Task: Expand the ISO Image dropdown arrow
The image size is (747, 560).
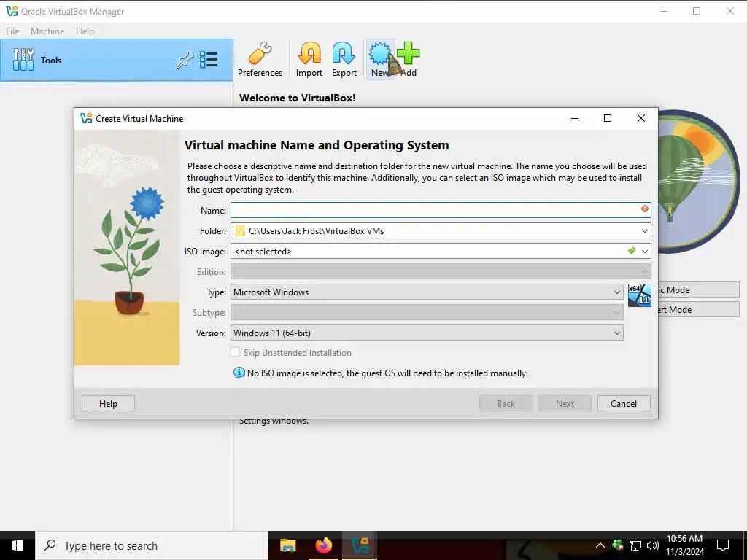Action: [645, 251]
